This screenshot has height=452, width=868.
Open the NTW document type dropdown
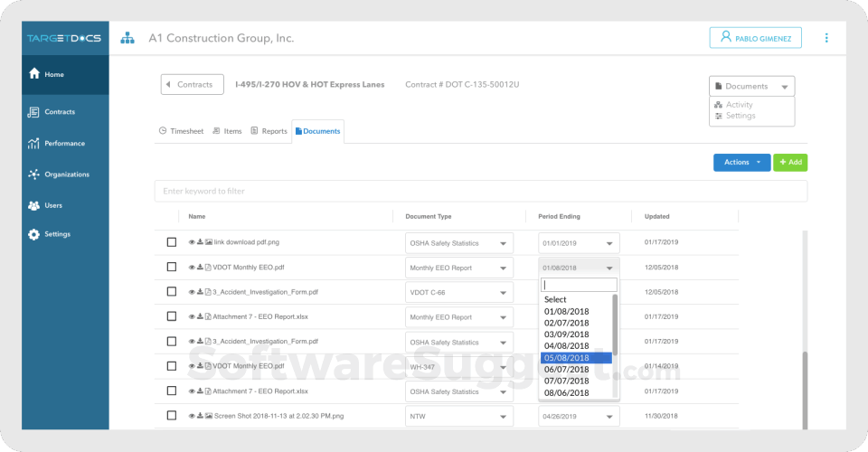[x=459, y=417]
